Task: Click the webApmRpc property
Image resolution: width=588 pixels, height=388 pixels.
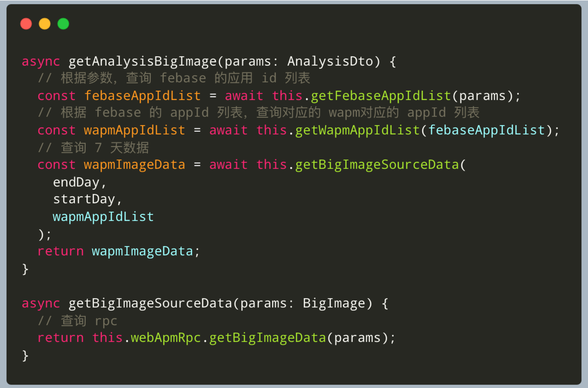Action: click(166, 338)
